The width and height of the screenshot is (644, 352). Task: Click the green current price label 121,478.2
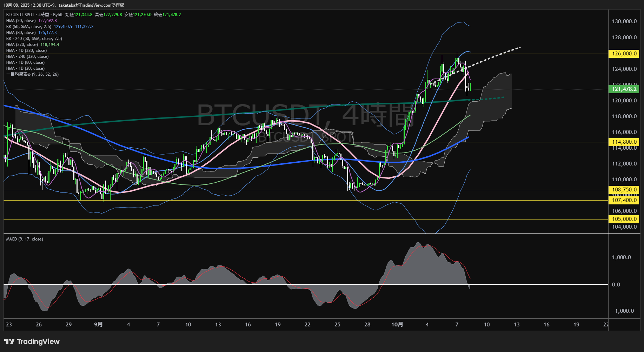(x=624, y=89)
